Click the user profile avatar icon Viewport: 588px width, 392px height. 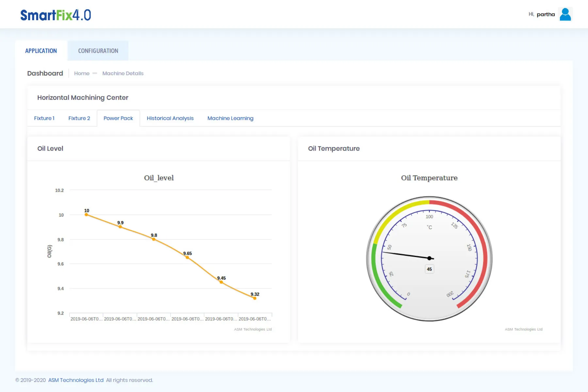tap(565, 14)
